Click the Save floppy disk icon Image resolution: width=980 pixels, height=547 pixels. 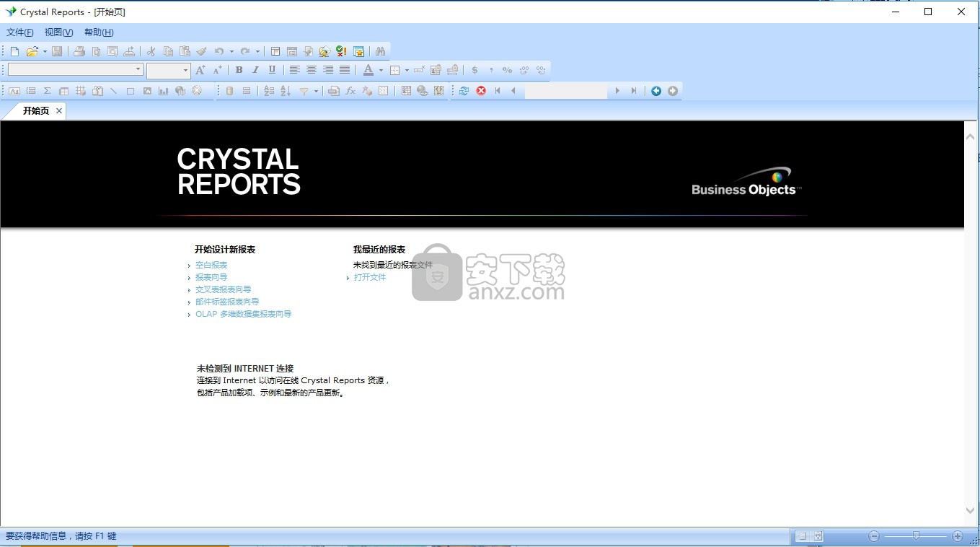click(x=57, y=51)
